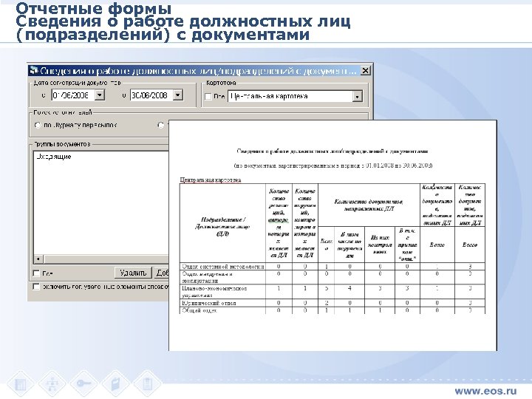Click the partially hidden Доб... button
This screenshot has width=532, height=399.
162,273
